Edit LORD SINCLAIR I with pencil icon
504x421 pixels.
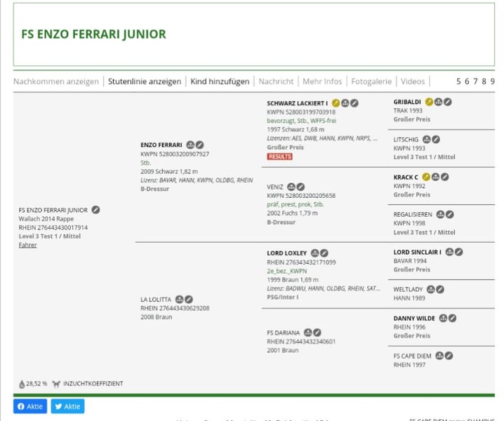tap(459, 252)
